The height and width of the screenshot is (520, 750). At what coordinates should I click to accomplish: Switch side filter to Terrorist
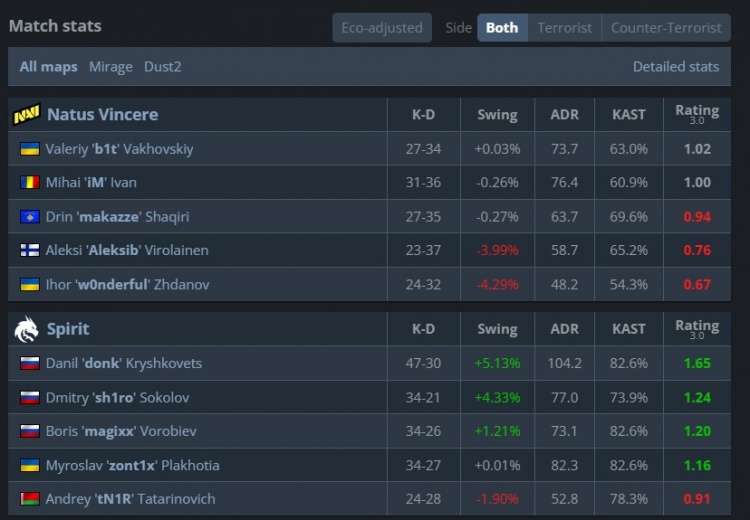(564, 28)
